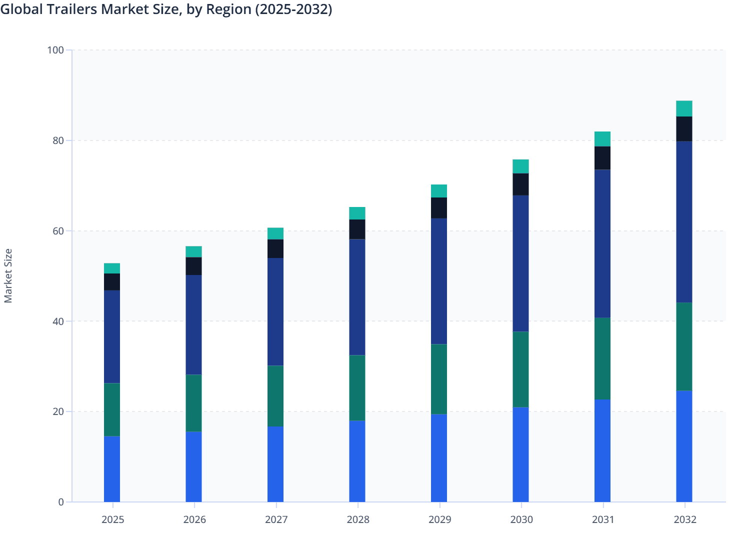This screenshot has width=754, height=560.
Task: Click the blue segment of the 2031 bar
Action: click(603, 450)
